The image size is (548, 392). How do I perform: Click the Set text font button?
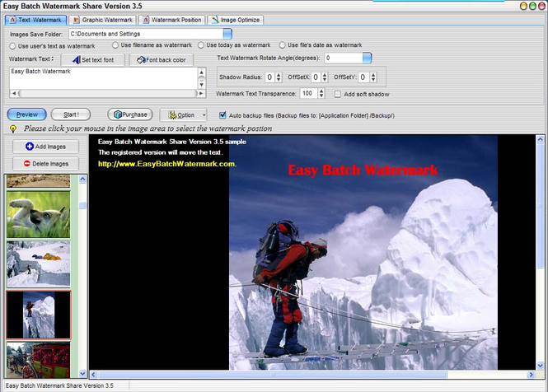pyautogui.click(x=92, y=60)
